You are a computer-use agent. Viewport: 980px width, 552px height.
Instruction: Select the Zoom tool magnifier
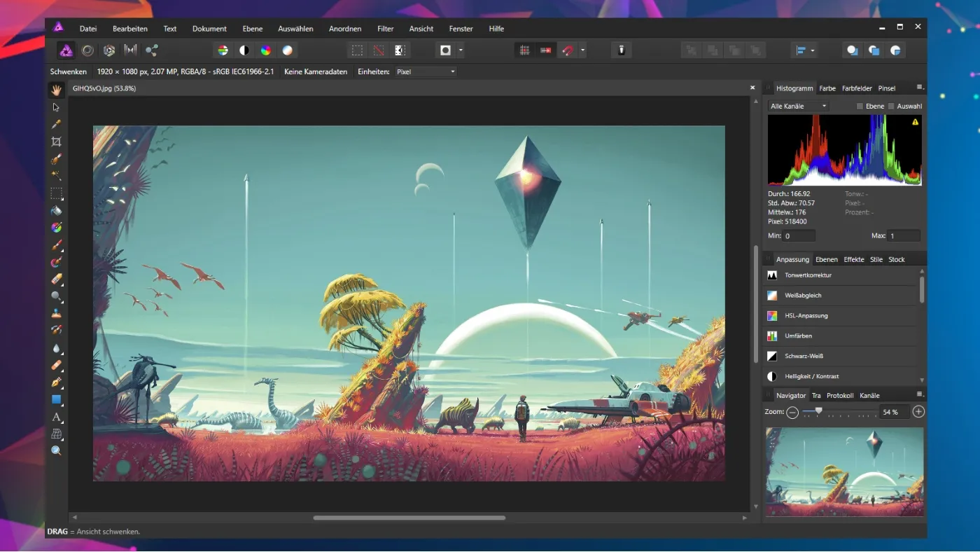click(x=56, y=450)
